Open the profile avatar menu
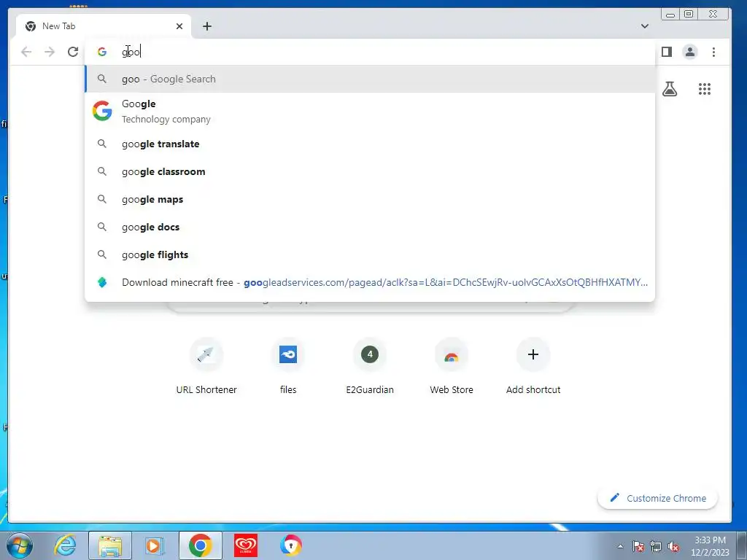This screenshot has width=747, height=560. [x=690, y=52]
